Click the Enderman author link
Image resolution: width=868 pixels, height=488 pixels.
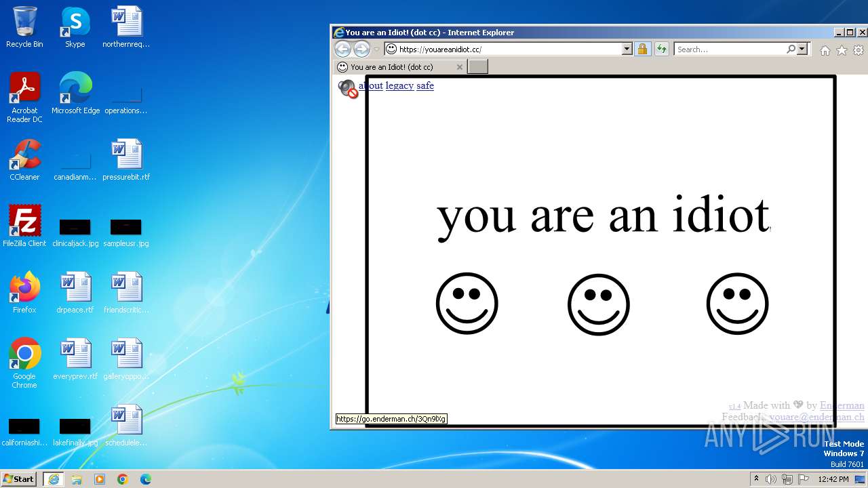click(842, 405)
